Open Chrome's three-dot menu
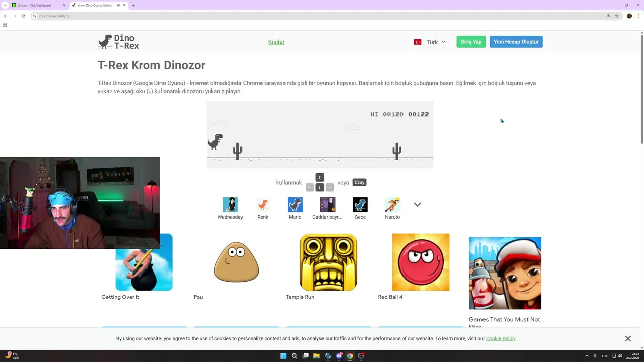 coord(638,16)
